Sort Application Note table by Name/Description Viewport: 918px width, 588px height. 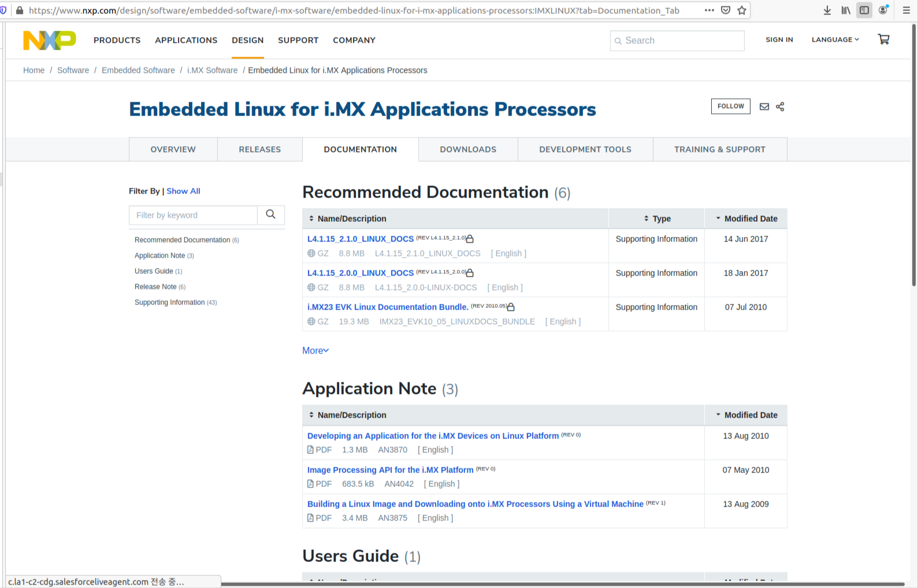pos(347,415)
